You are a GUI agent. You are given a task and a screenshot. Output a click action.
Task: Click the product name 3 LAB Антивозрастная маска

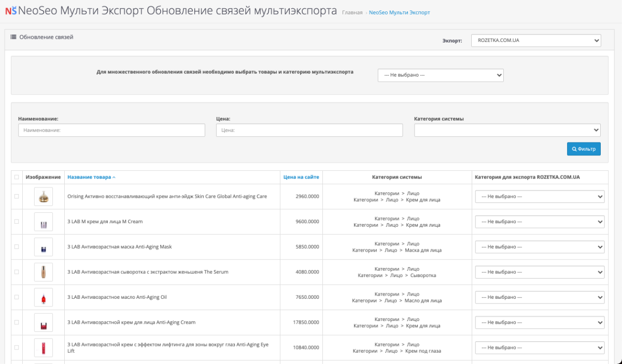[x=119, y=247]
